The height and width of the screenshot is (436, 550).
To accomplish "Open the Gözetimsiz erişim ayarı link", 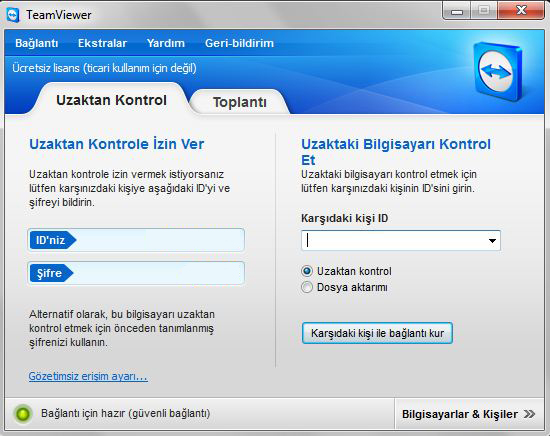I will [88, 376].
